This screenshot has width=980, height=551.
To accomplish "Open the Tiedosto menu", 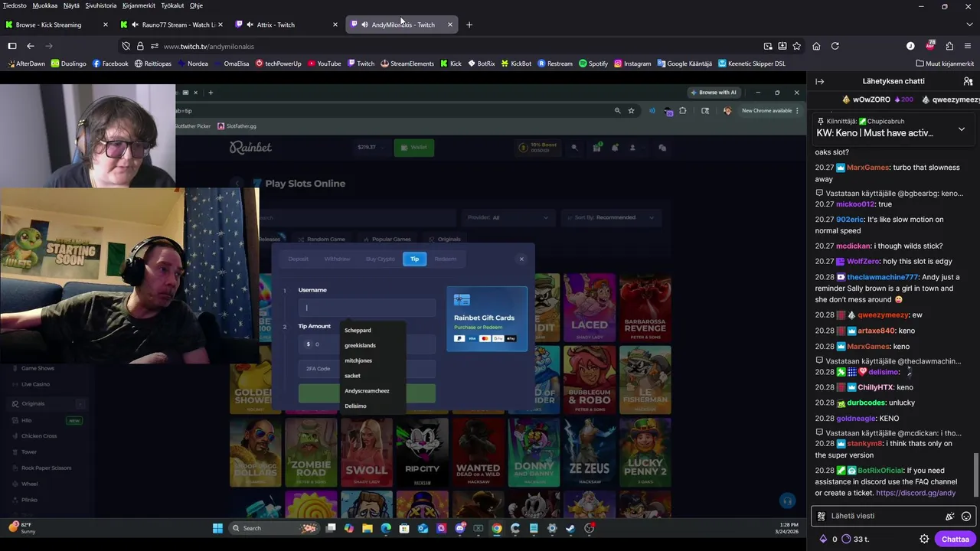I will tap(15, 5).
